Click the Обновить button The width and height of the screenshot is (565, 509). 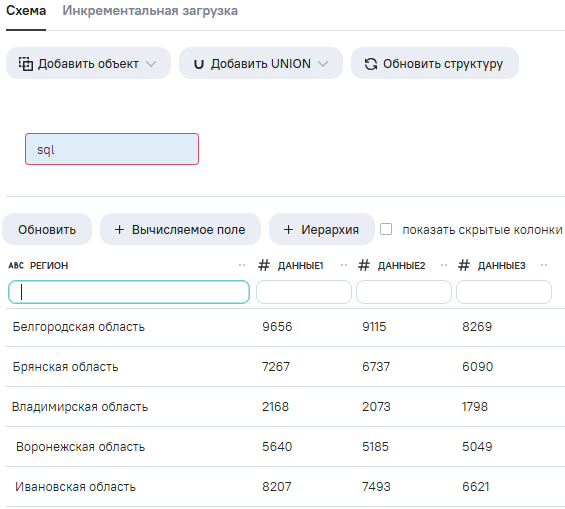[x=47, y=229]
